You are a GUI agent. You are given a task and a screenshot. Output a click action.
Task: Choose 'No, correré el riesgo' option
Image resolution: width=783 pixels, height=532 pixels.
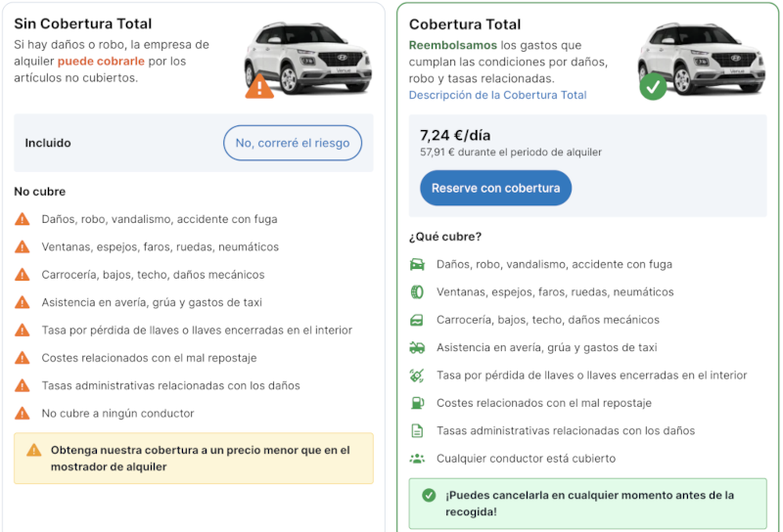(x=293, y=143)
